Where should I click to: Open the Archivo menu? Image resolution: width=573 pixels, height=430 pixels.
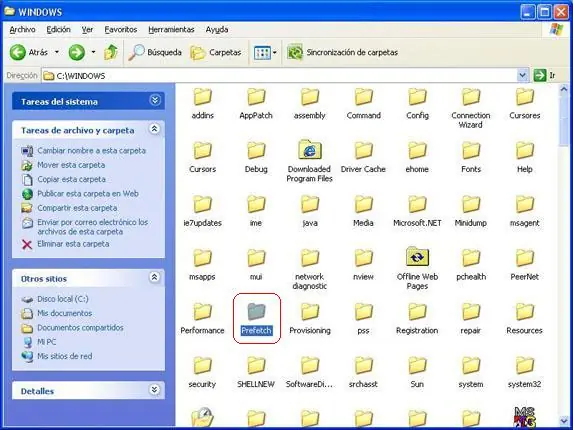[22, 30]
